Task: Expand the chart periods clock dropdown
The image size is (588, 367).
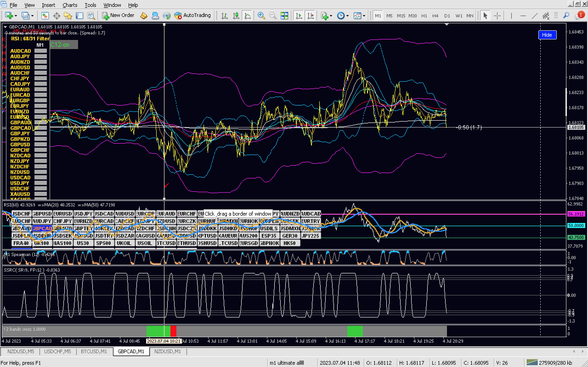Action: pyautogui.click(x=348, y=16)
